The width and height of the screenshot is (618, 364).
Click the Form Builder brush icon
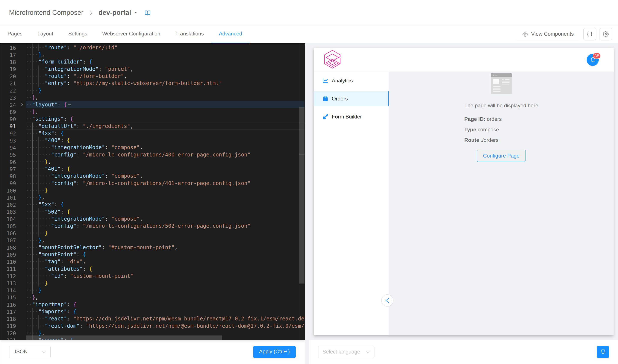click(325, 117)
